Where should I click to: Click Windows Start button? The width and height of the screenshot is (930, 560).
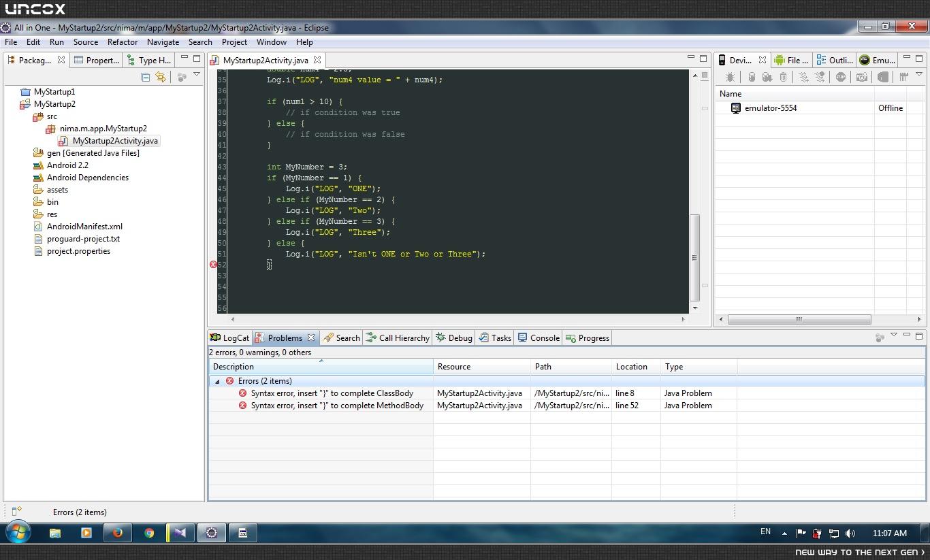(18, 532)
